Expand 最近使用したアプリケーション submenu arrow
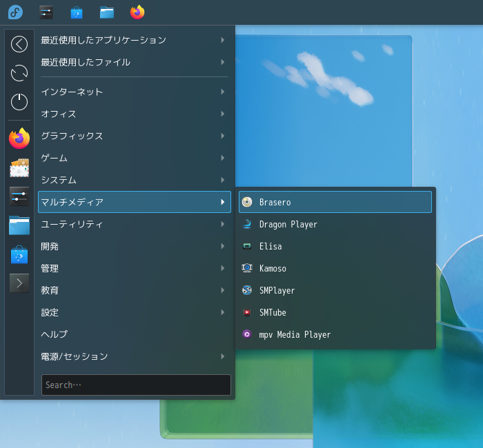The height and width of the screenshot is (448, 483). [222, 40]
